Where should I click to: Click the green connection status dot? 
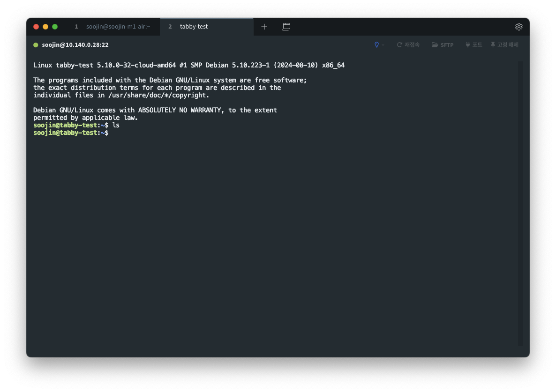point(36,45)
